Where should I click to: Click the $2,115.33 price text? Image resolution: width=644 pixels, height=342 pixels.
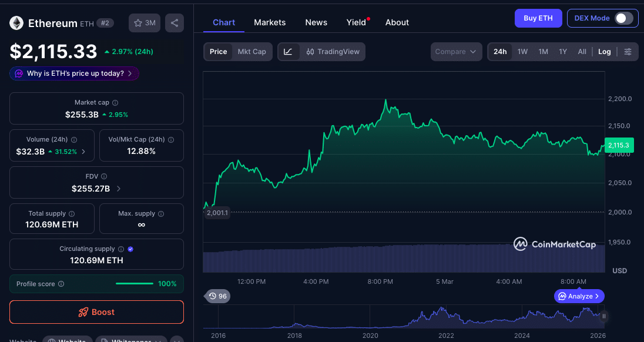[x=53, y=52]
